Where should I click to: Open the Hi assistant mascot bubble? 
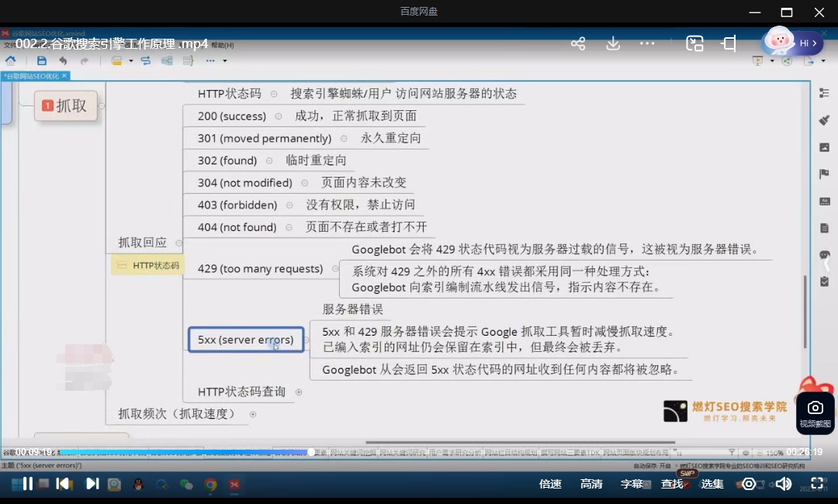(x=791, y=42)
